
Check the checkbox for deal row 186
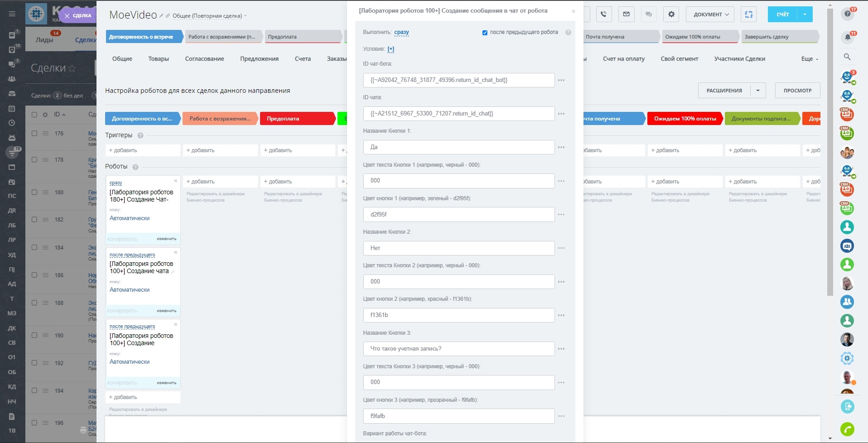(34, 275)
